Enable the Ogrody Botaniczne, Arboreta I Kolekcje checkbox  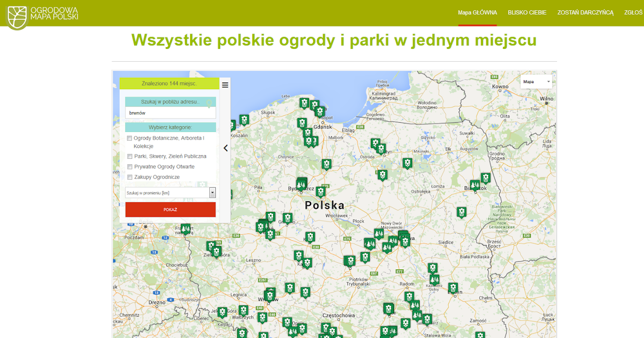coord(129,138)
